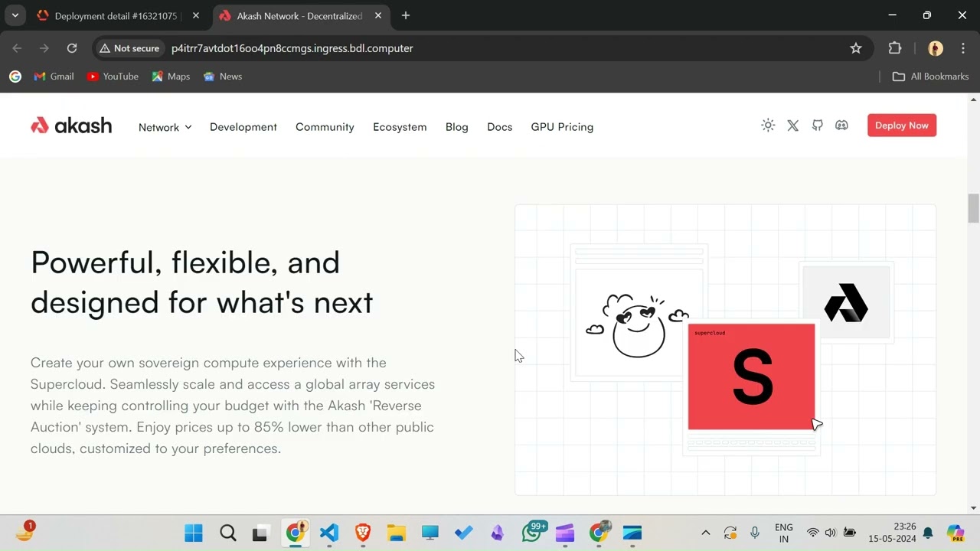Open the Windows Start menu
980x551 pixels.
click(194, 533)
